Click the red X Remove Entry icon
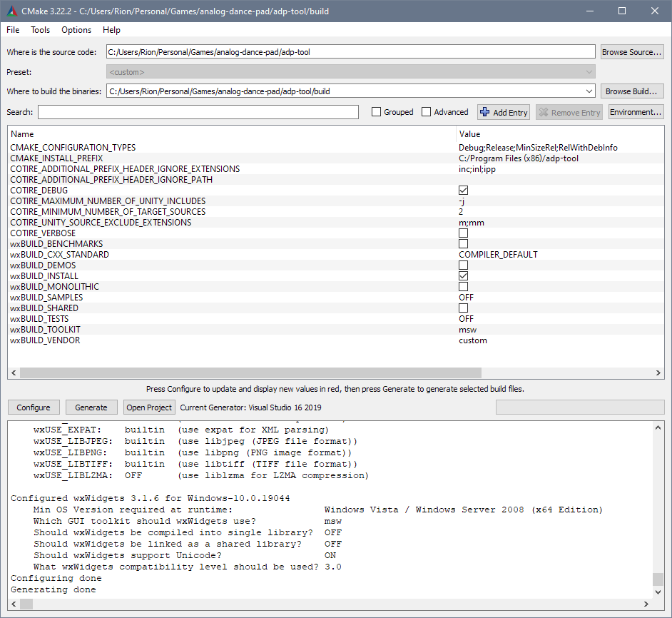The height and width of the screenshot is (618, 672). [x=544, y=112]
